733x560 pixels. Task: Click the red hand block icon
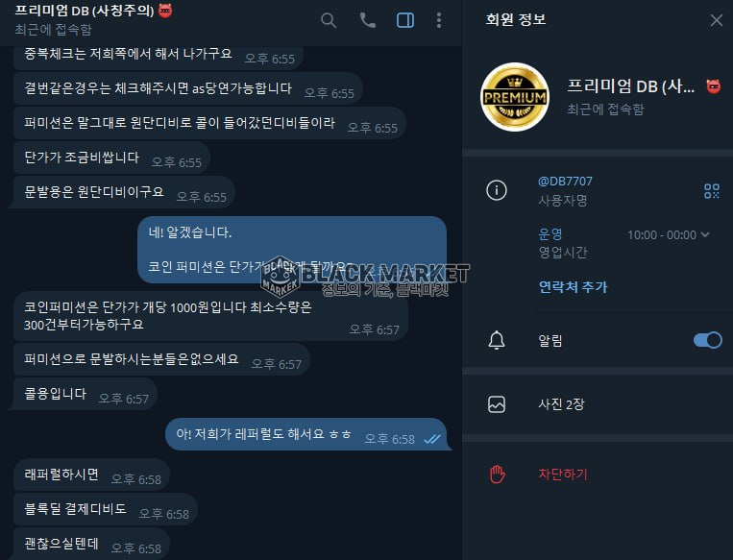tap(497, 474)
